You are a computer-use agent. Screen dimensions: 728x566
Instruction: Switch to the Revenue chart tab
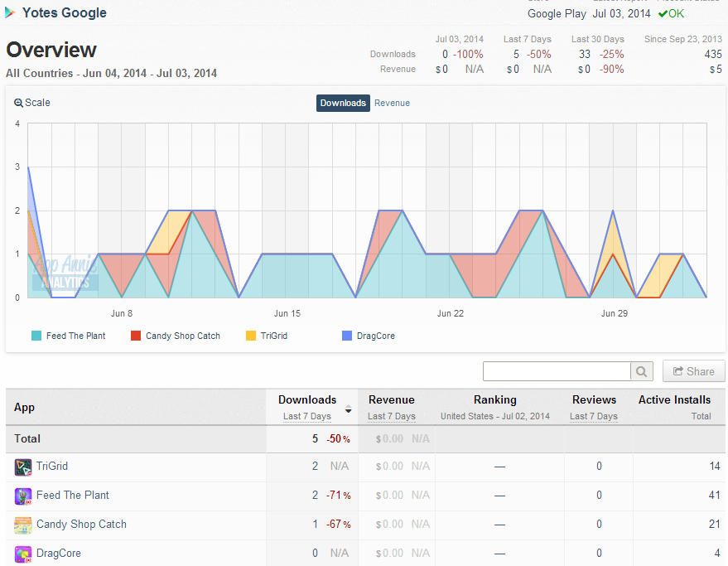pyautogui.click(x=392, y=103)
